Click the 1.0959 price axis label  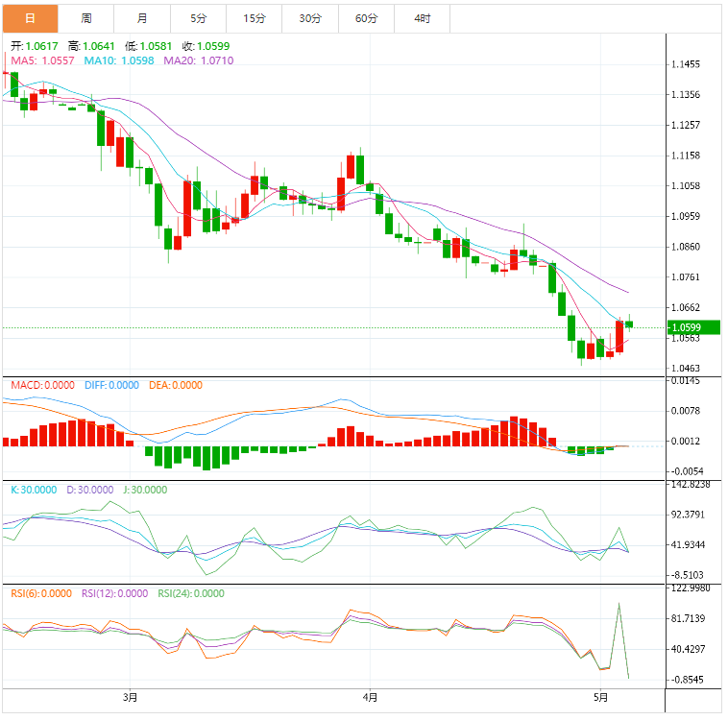(686, 216)
